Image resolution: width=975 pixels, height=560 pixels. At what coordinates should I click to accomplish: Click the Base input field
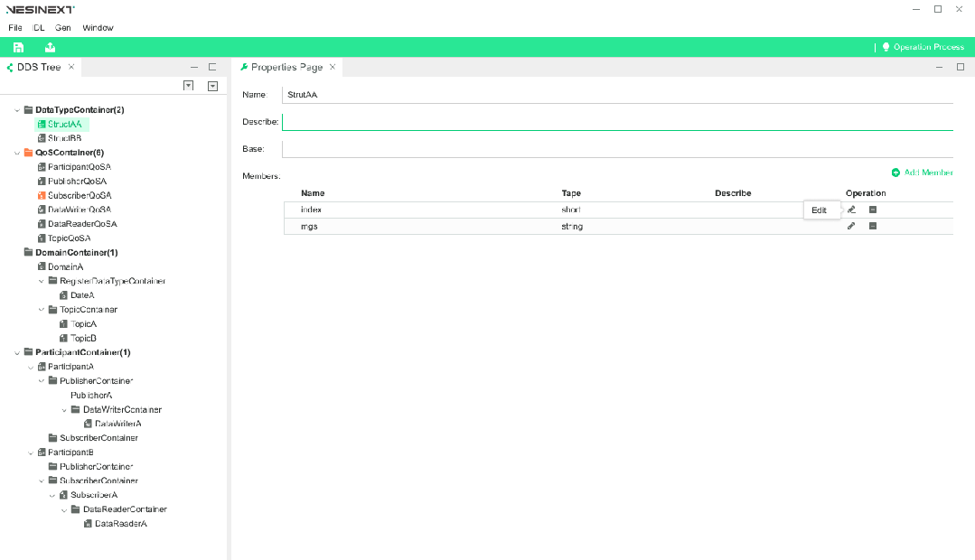[x=616, y=149]
